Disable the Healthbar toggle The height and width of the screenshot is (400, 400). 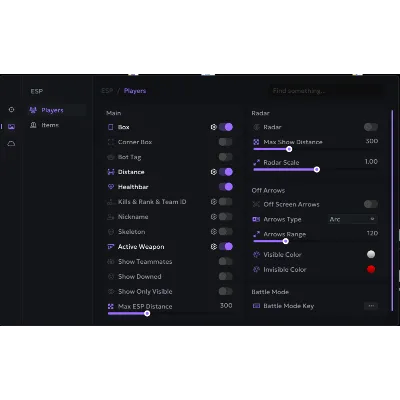pos(226,187)
